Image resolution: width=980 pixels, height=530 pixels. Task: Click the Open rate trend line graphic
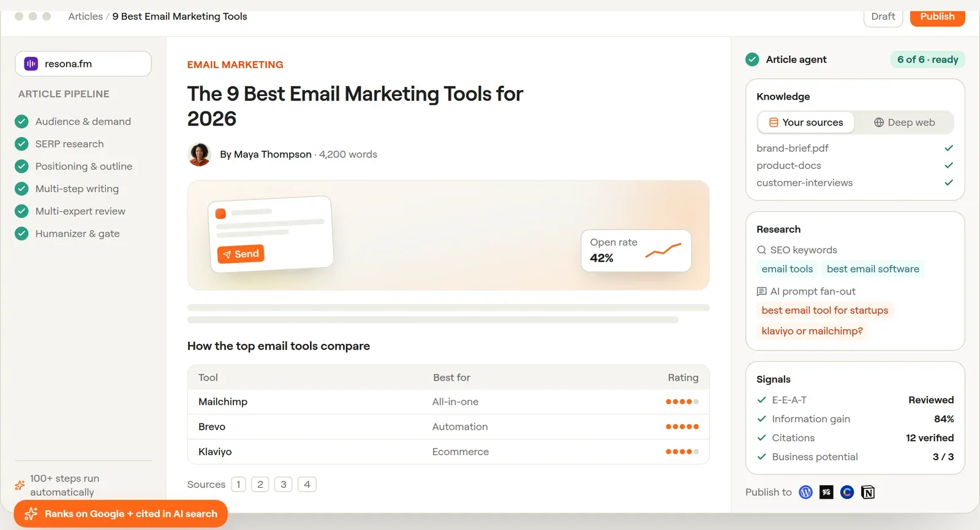[663, 250]
